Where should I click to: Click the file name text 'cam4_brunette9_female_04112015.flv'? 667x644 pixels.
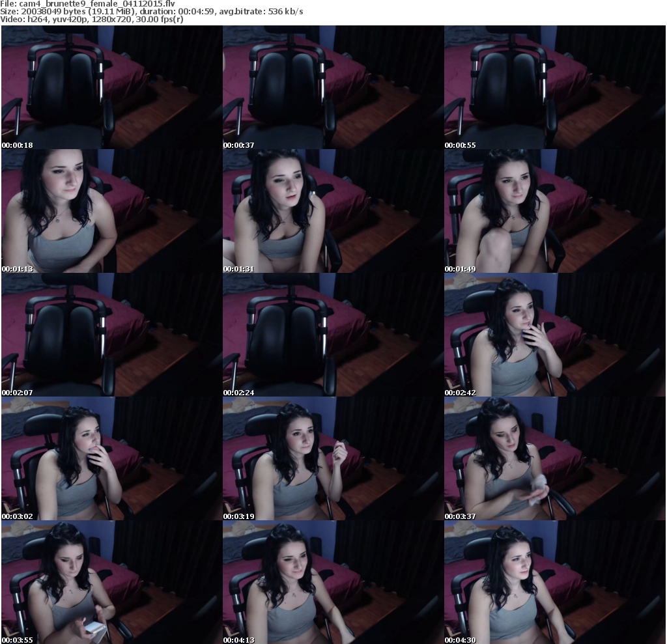point(97,4)
